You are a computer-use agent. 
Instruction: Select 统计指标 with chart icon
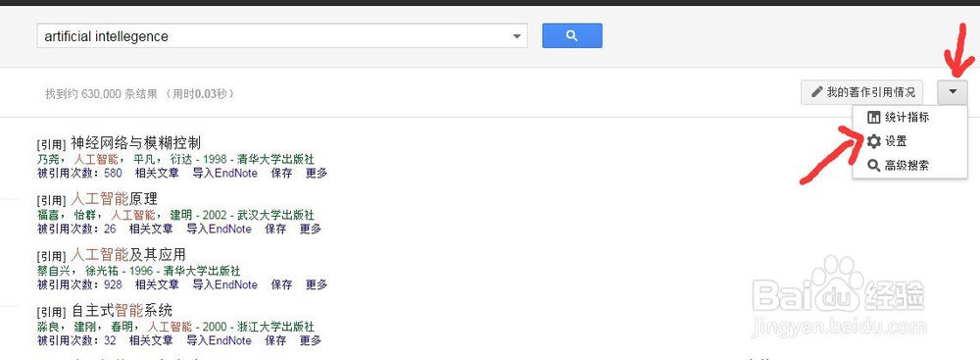click(898, 117)
